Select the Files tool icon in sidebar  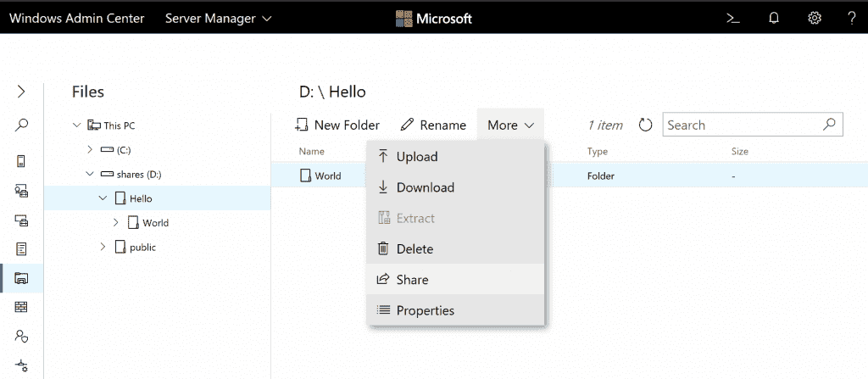click(21, 278)
